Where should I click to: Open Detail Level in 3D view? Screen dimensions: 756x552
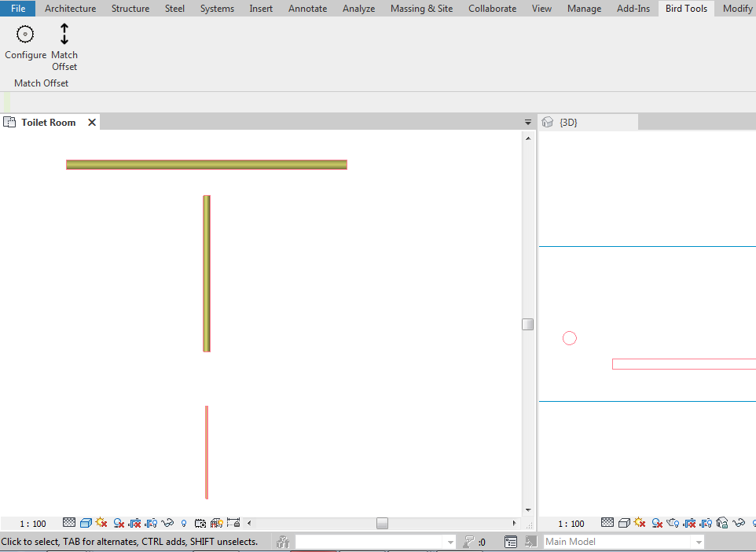pos(607,523)
